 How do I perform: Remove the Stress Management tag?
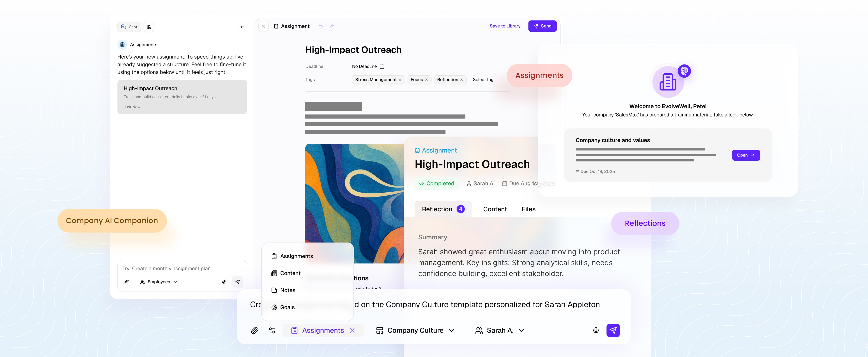coord(400,80)
